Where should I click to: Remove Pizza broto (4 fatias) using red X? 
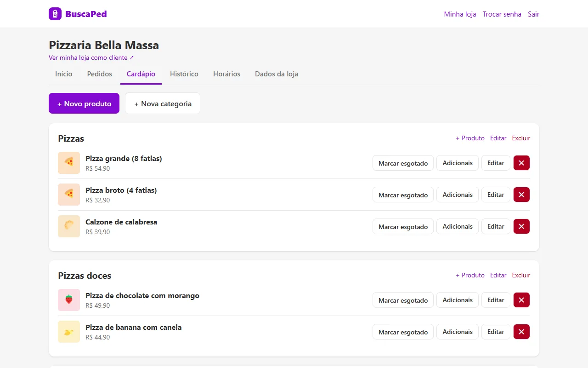521,195
